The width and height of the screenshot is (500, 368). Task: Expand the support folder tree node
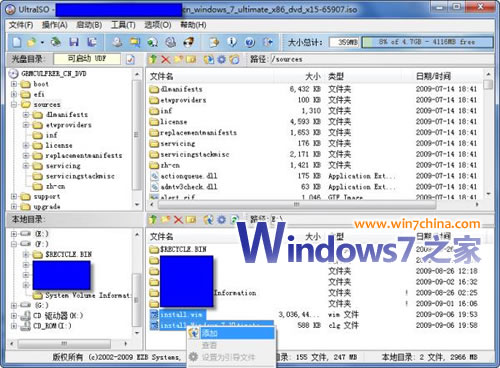(14, 197)
